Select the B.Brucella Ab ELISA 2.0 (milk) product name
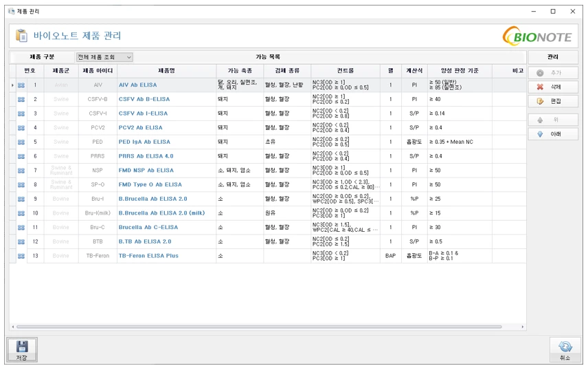Image resolution: width=588 pixels, height=368 pixels. pyautogui.click(x=161, y=214)
